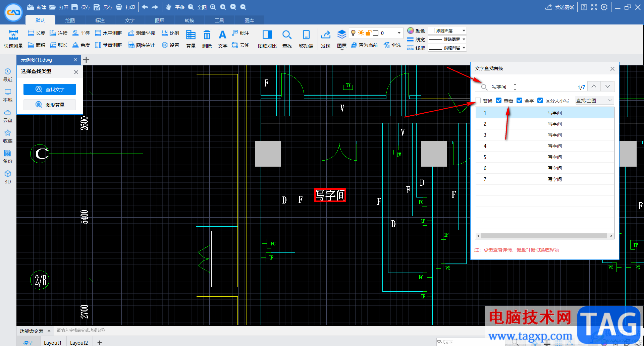This screenshot has height=346, width=644.
Task: Open the 查找:全图 search scope dropdown
Action: coord(594,101)
